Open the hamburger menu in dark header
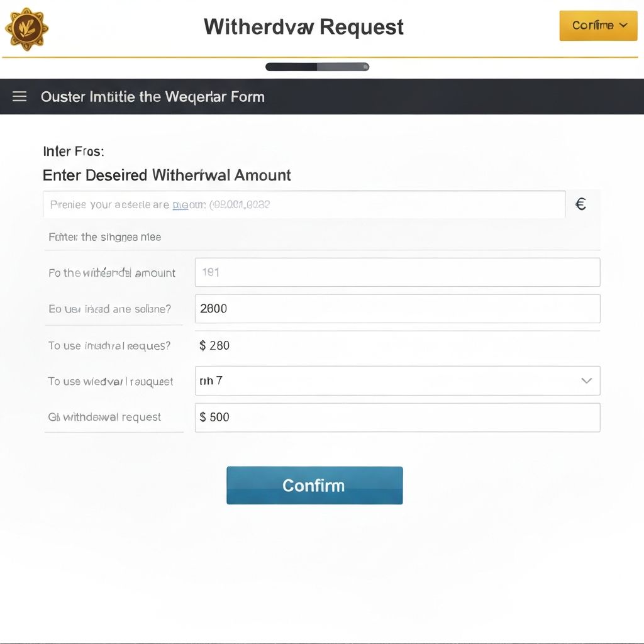 tap(19, 96)
